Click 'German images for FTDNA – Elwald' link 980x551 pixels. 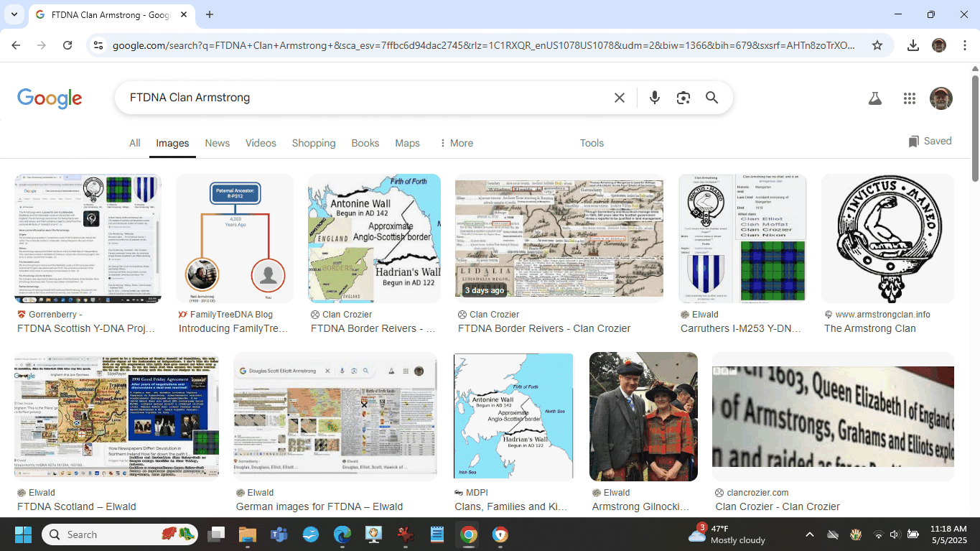(x=319, y=506)
